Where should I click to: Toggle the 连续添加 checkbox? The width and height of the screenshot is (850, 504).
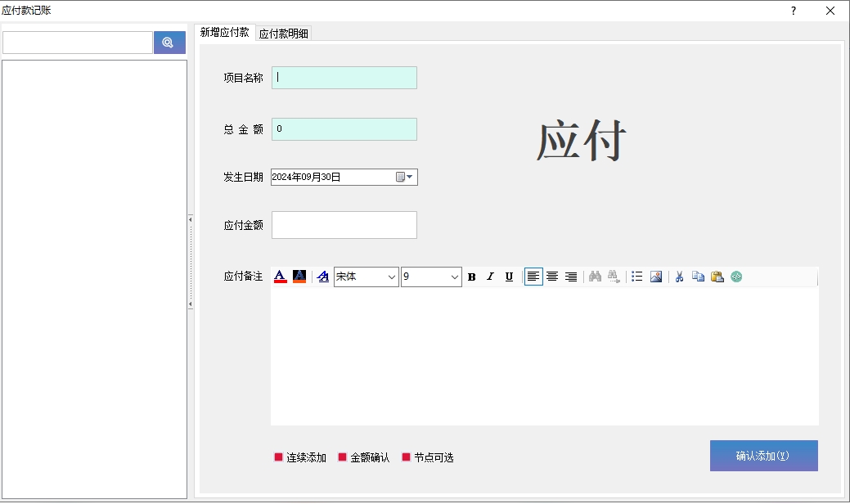279,457
